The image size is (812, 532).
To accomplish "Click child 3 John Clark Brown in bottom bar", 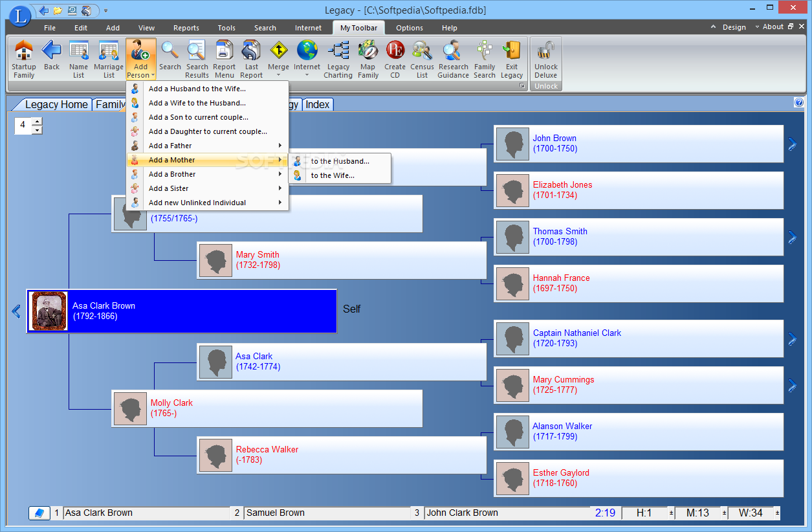I will tap(507, 513).
